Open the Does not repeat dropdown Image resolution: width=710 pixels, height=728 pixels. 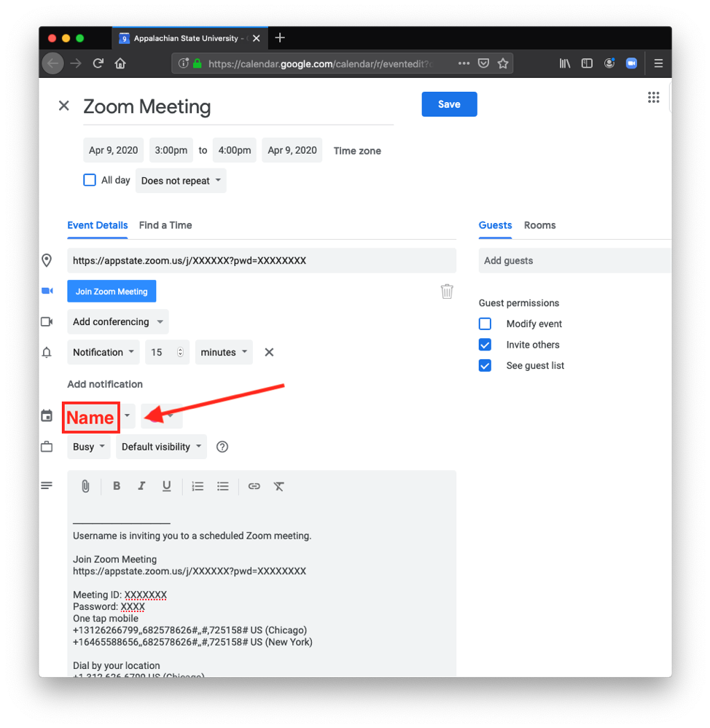[181, 181]
